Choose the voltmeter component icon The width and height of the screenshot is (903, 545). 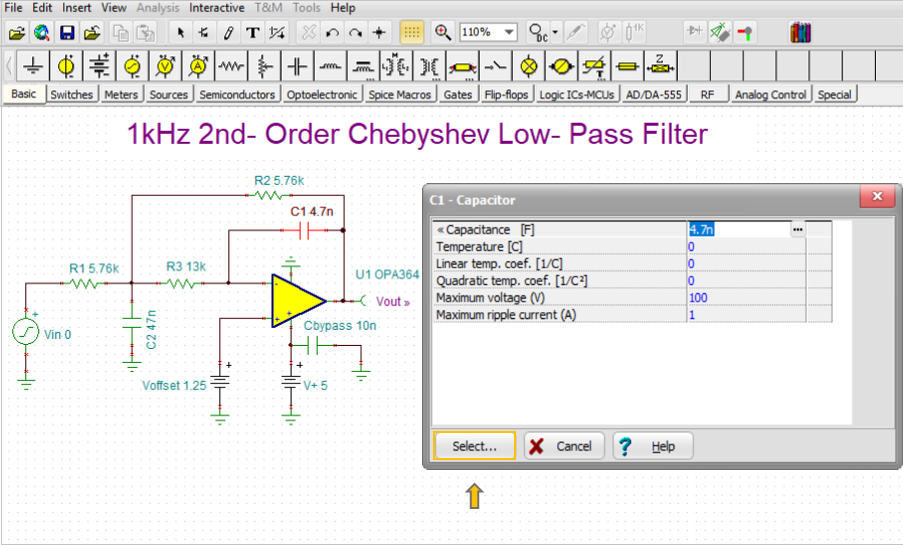pos(165,66)
